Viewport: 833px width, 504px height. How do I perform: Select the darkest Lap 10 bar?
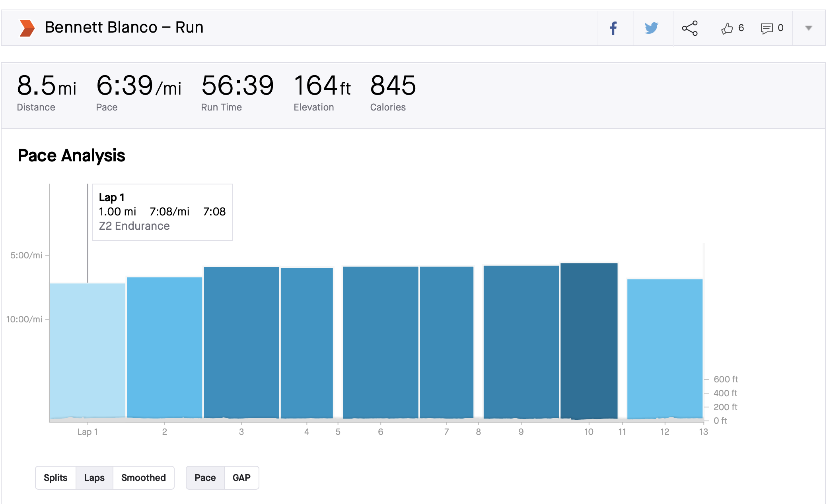(x=589, y=342)
